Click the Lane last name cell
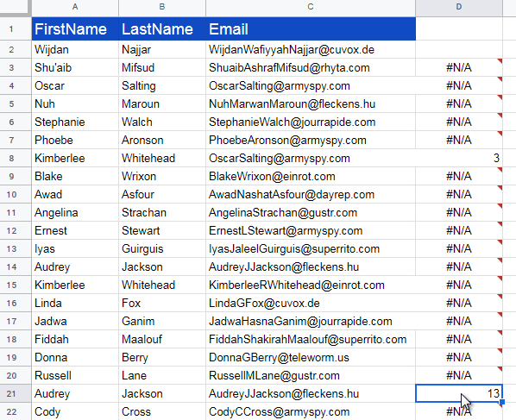Screen dimensions: 516x420 (x=162, y=375)
